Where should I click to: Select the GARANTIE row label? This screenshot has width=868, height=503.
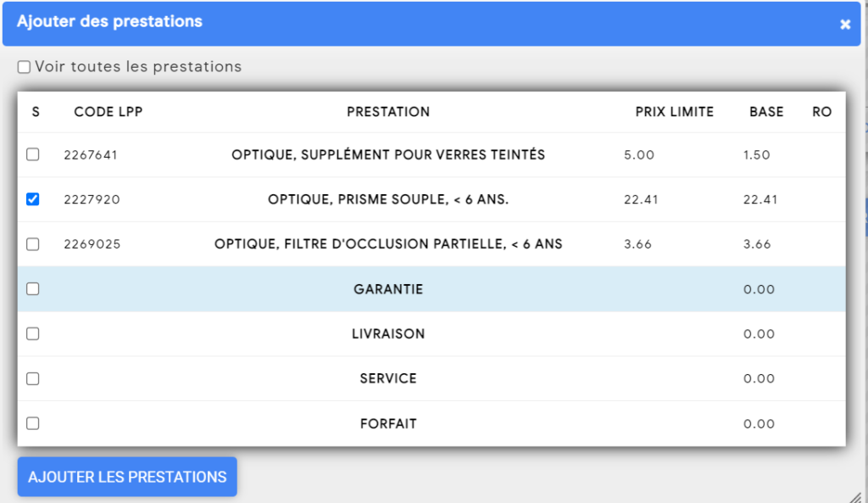point(388,289)
